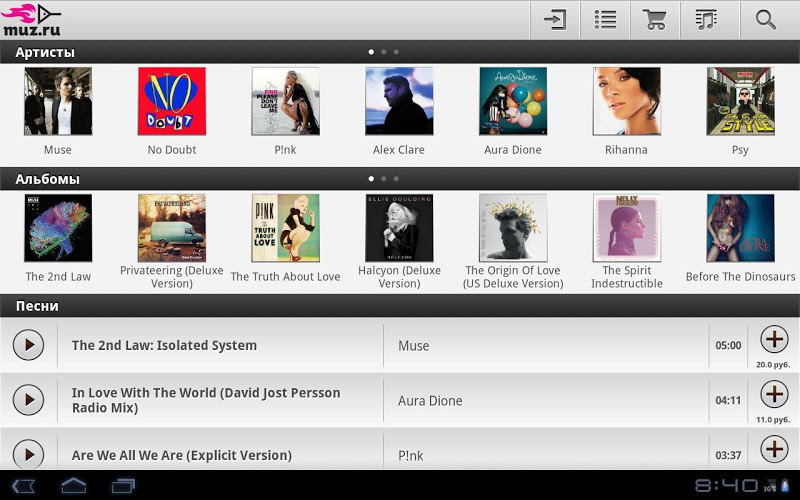This screenshot has height=500, width=800.
Task: Open the shopping cart
Action: click(655, 20)
